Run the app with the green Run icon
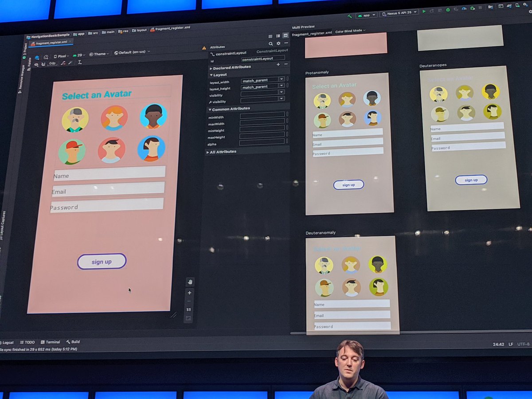This screenshot has height=399, width=532. coord(423,12)
